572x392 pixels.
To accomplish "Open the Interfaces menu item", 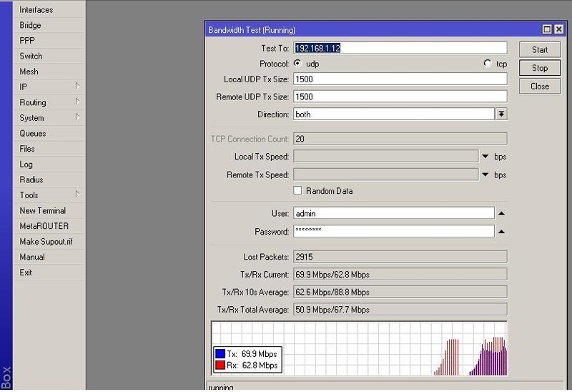I will click(x=36, y=10).
